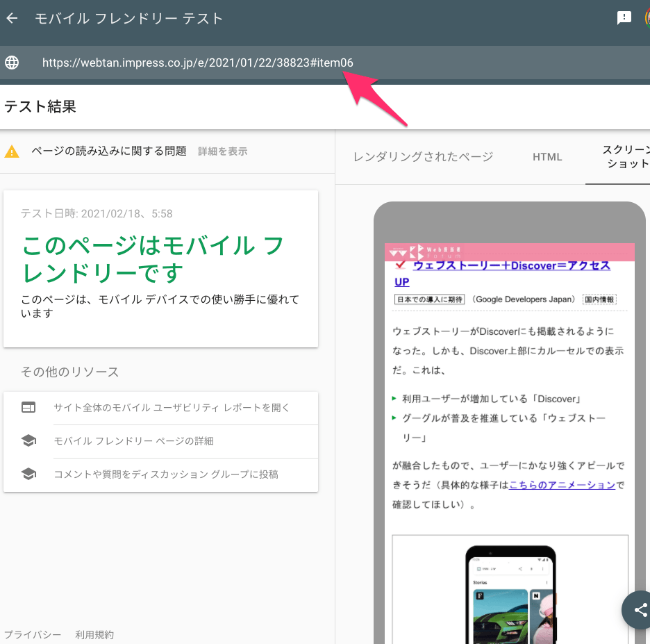Click graduation cap icon beside discussion group link
The height and width of the screenshot is (644, 650).
28,474
